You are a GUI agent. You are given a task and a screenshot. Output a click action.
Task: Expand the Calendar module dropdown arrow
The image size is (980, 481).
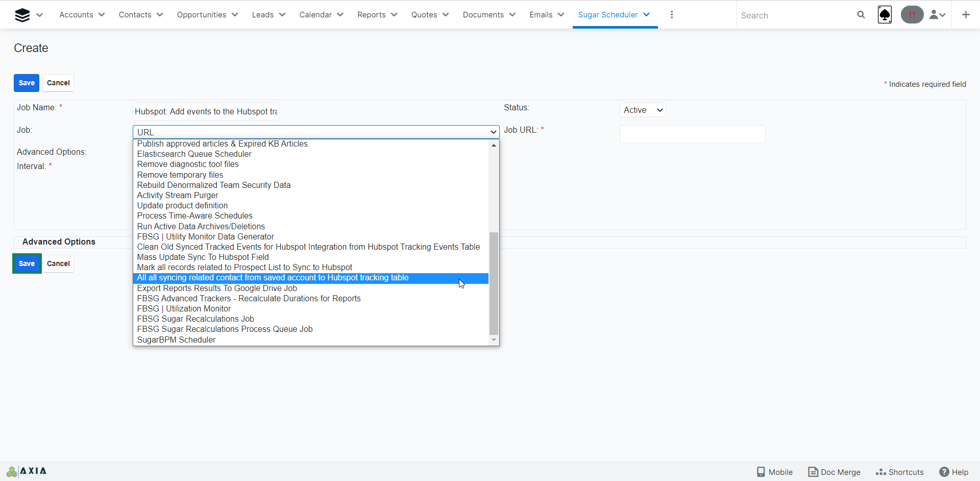pyautogui.click(x=340, y=15)
